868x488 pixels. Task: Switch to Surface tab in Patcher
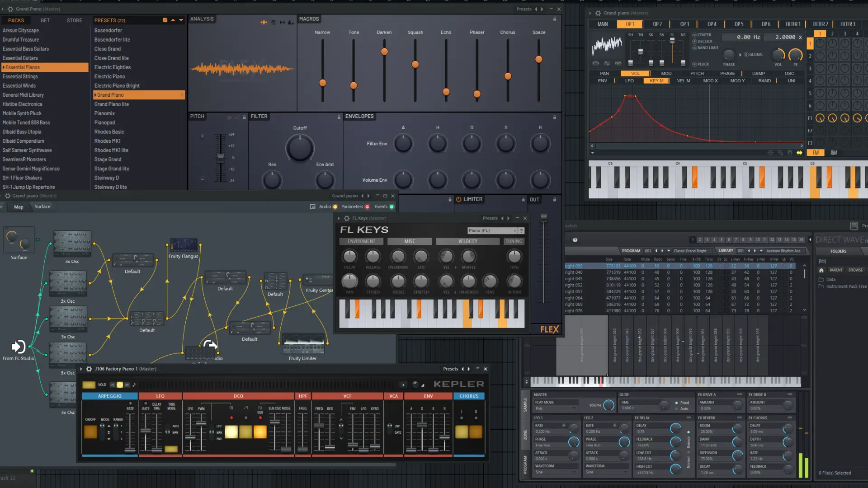click(x=42, y=207)
